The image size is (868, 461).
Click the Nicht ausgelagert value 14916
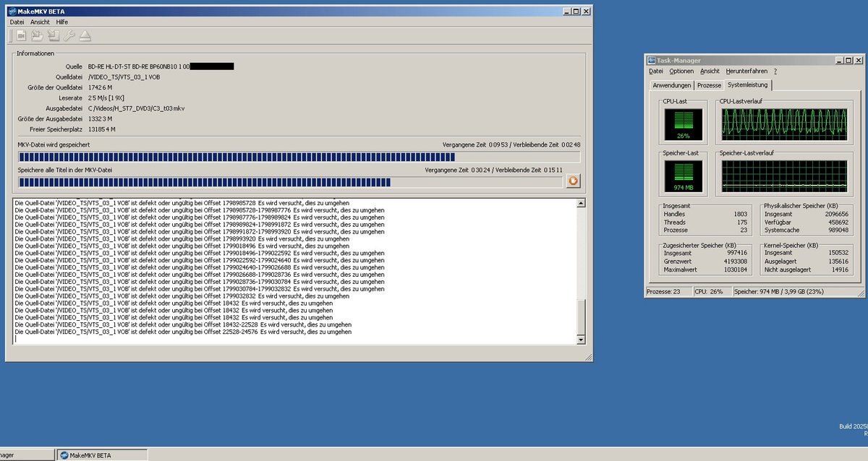[x=839, y=270]
